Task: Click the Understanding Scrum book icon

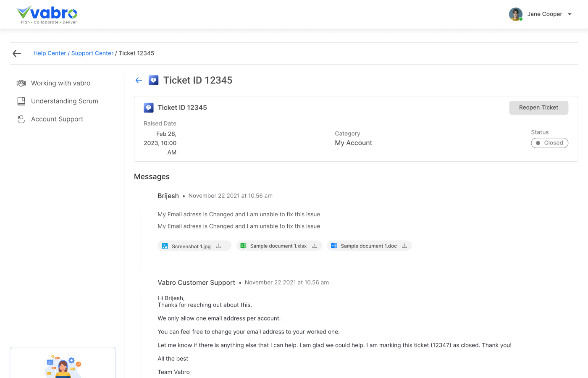Action: tap(21, 101)
